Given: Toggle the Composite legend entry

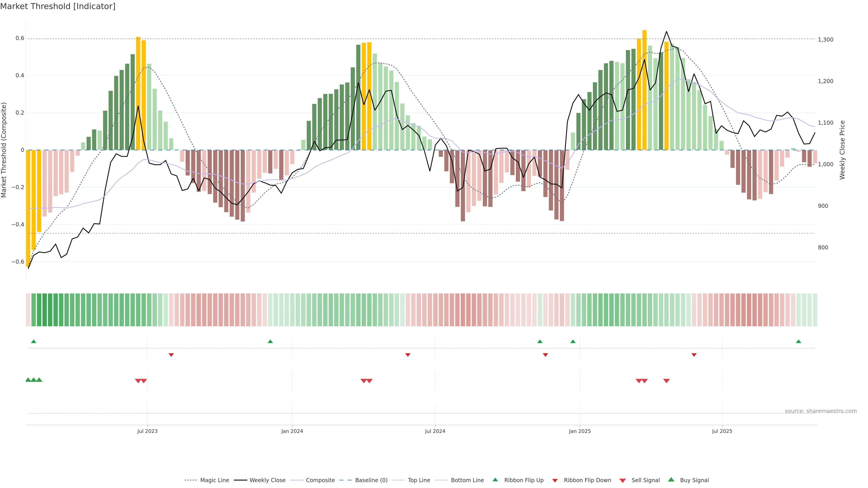Looking at the screenshot, I should click(x=320, y=480).
